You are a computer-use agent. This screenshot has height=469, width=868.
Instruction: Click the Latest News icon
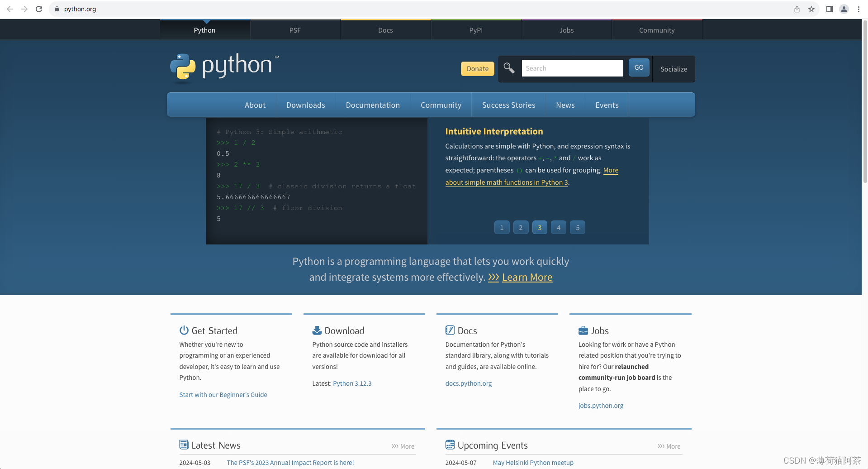(184, 445)
